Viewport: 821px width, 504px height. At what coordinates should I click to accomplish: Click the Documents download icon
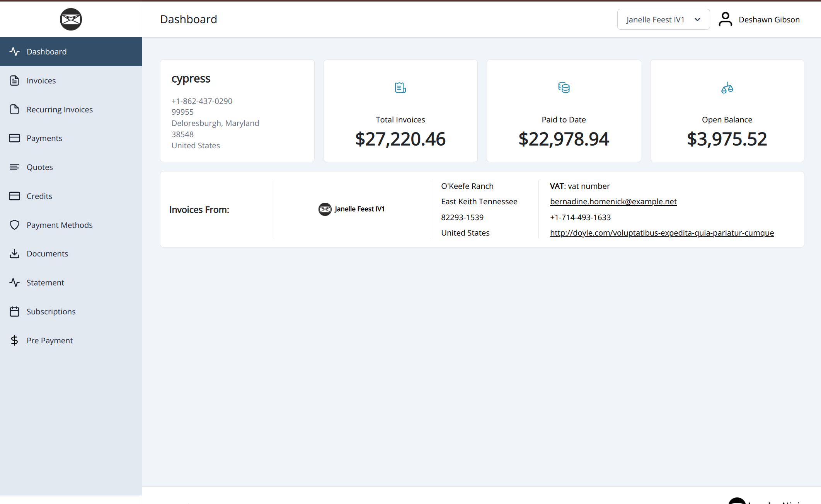click(x=14, y=254)
